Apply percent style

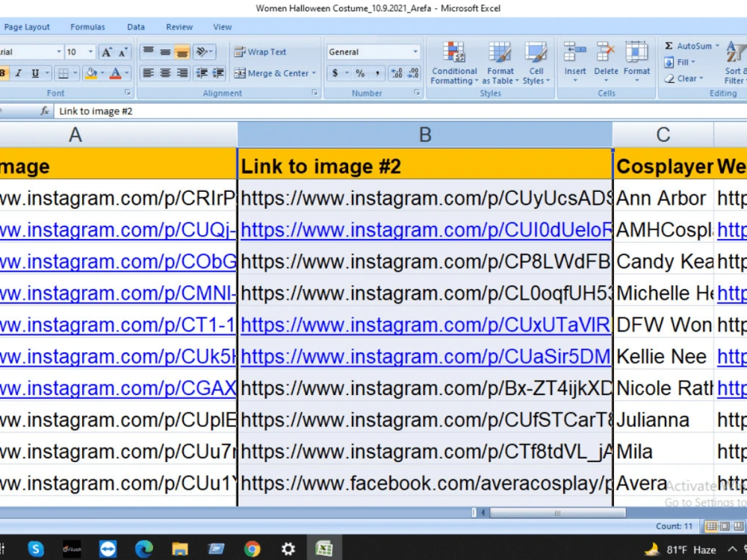(x=360, y=73)
